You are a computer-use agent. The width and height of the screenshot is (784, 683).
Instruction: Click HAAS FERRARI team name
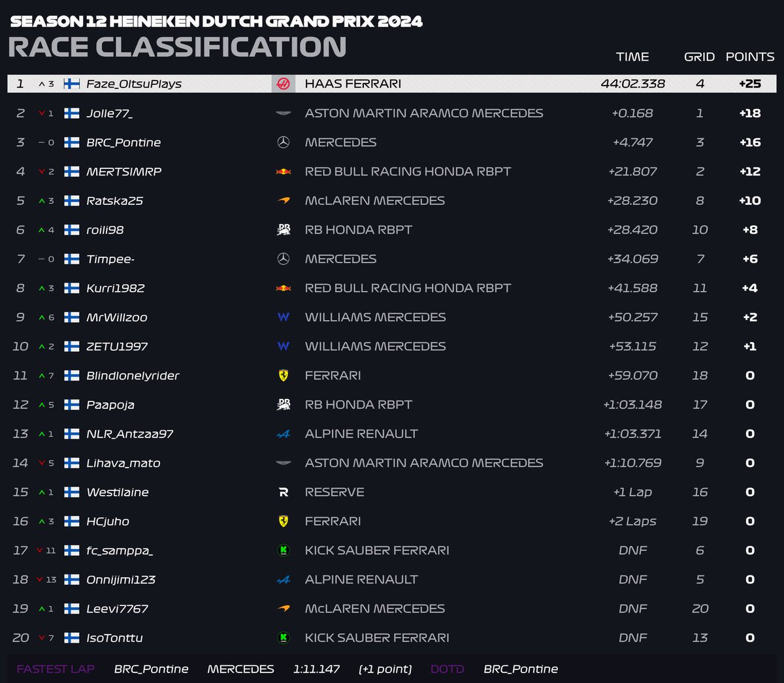[x=353, y=84]
